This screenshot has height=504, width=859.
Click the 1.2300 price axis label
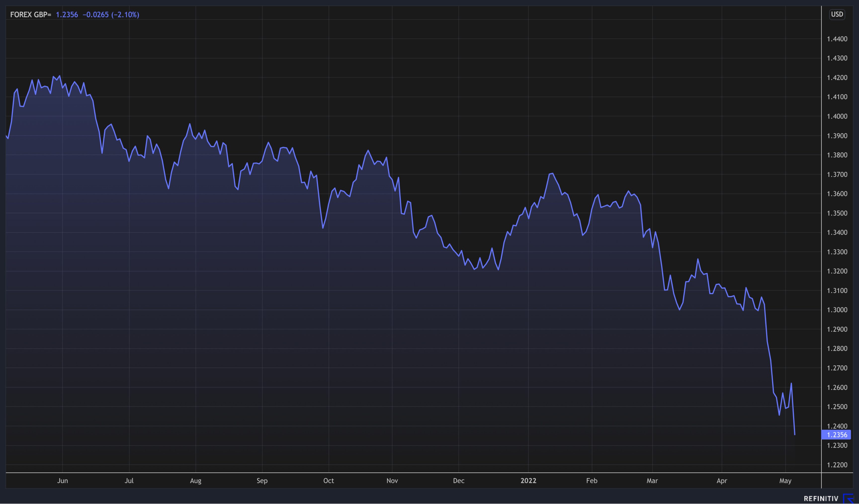[837, 446]
